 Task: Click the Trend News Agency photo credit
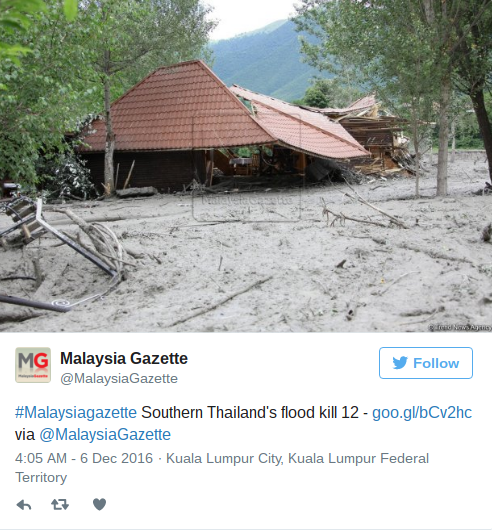click(x=460, y=327)
